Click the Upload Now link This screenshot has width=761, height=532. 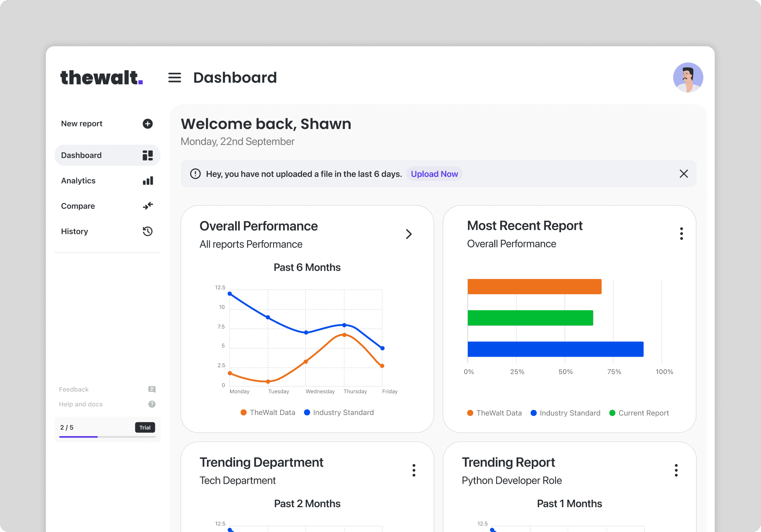coord(434,174)
